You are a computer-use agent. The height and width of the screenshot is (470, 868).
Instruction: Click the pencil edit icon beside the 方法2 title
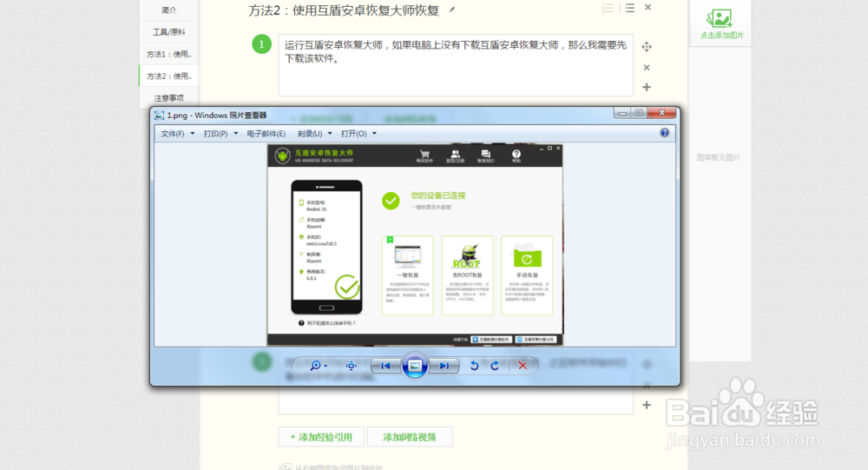tap(451, 10)
